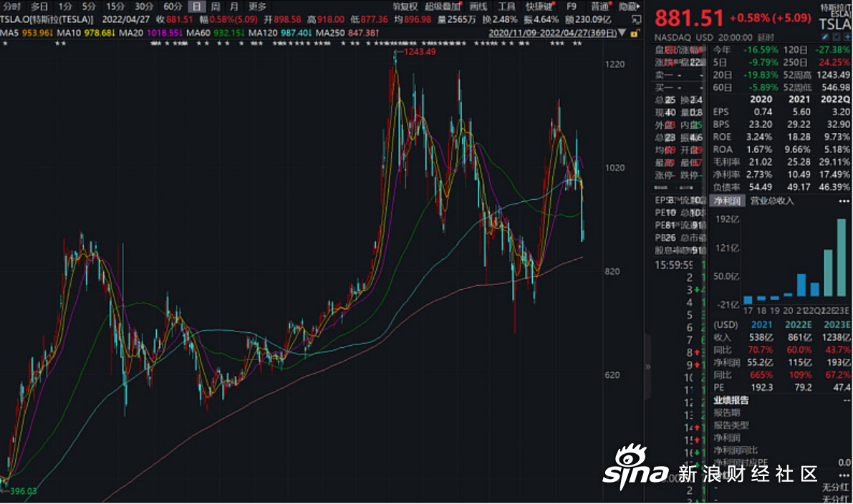Screen dimensions: 853x504
Task: Click the 2022E net profit bar
Action: click(828, 273)
